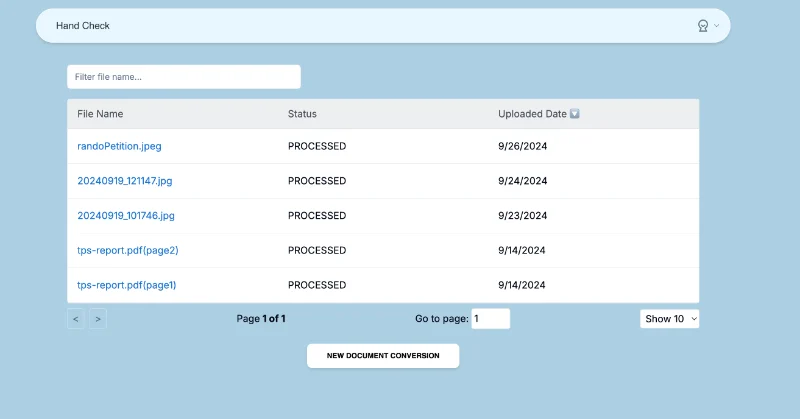Open randoPetition.jpeg file link

[x=119, y=146]
